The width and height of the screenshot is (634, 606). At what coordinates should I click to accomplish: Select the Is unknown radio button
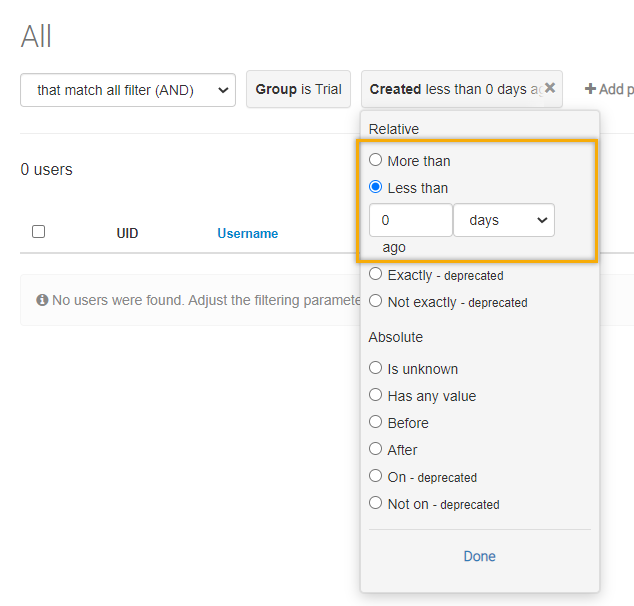pos(375,368)
